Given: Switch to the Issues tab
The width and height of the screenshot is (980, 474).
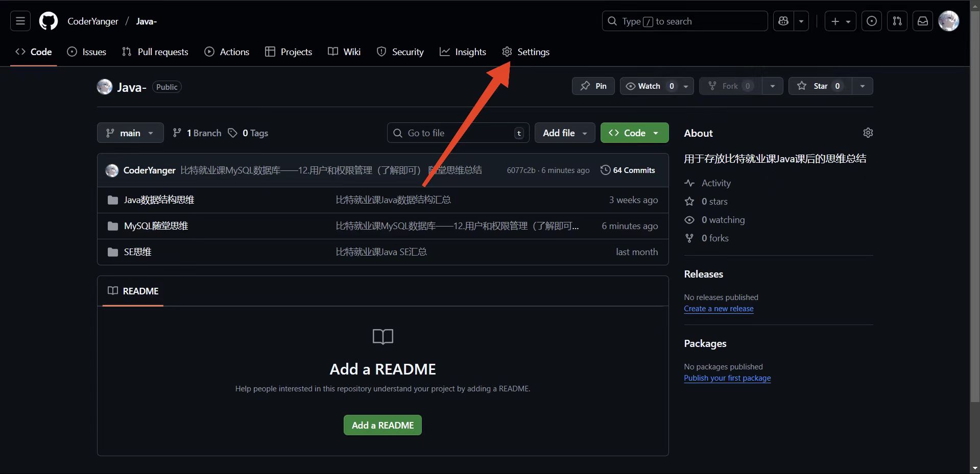Looking at the screenshot, I should [87, 52].
